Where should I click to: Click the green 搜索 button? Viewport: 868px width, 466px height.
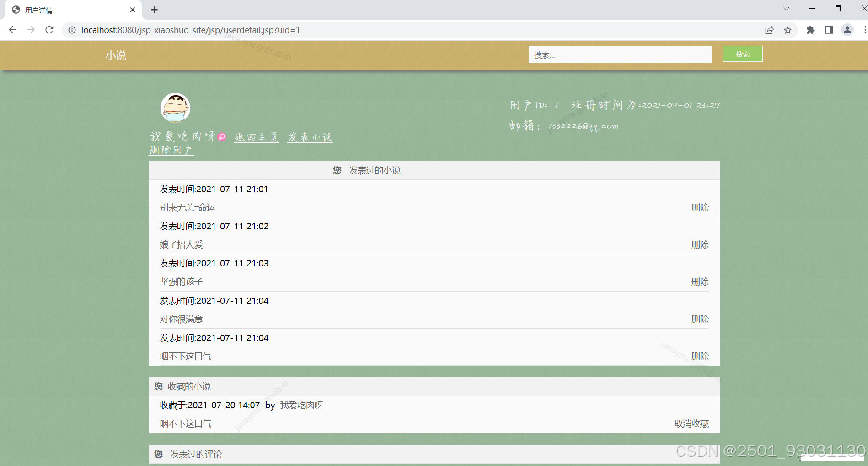pos(743,54)
